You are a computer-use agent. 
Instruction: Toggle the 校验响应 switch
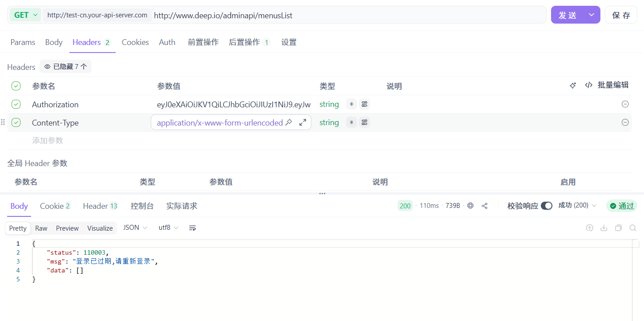click(x=546, y=206)
